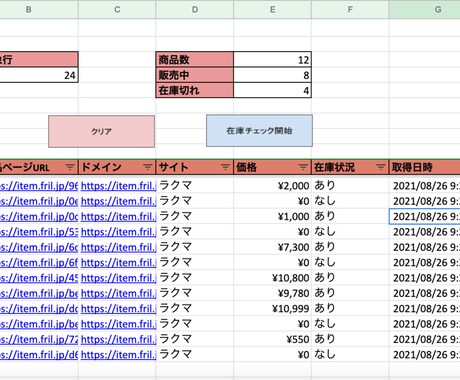The image size is (460, 380).
Task: Open the filter dropdown for サイト column
Action: coord(225,167)
